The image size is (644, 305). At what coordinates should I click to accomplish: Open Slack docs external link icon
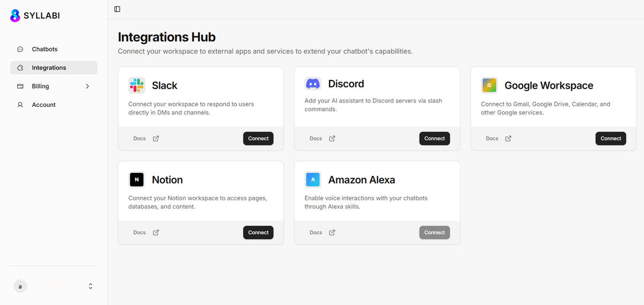pyautogui.click(x=156, y=139)
